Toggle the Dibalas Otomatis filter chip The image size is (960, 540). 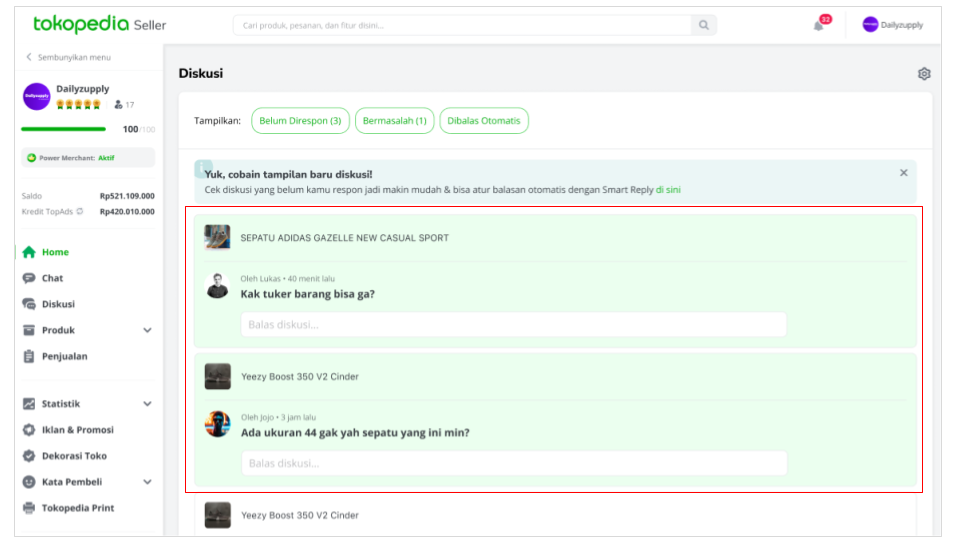pos(484,121)
